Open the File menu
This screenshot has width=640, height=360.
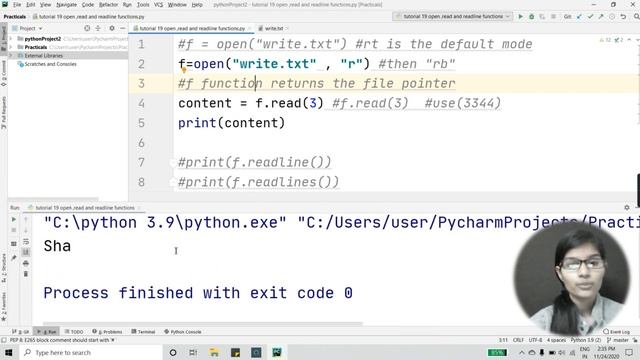(x=17, y=5)
